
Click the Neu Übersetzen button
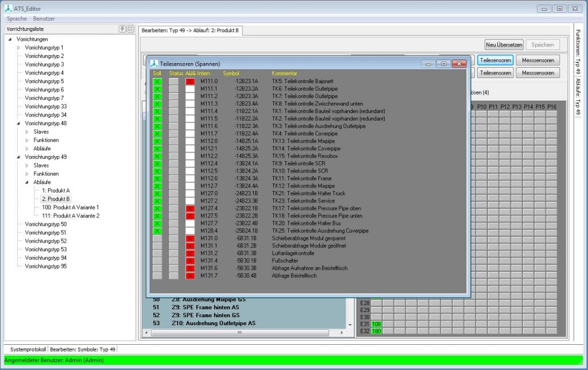pos(504,45)
